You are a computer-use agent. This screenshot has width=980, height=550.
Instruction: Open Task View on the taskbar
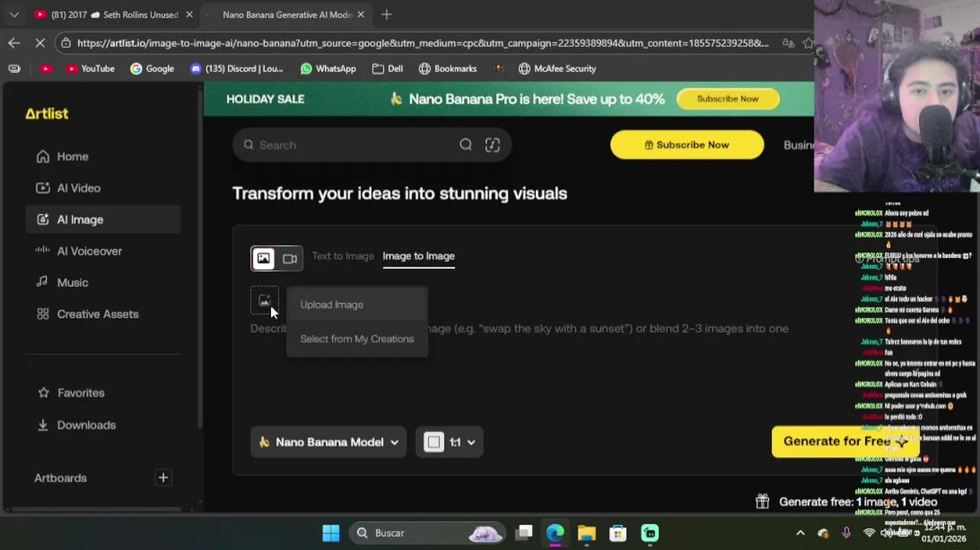(x=524, y=532)
